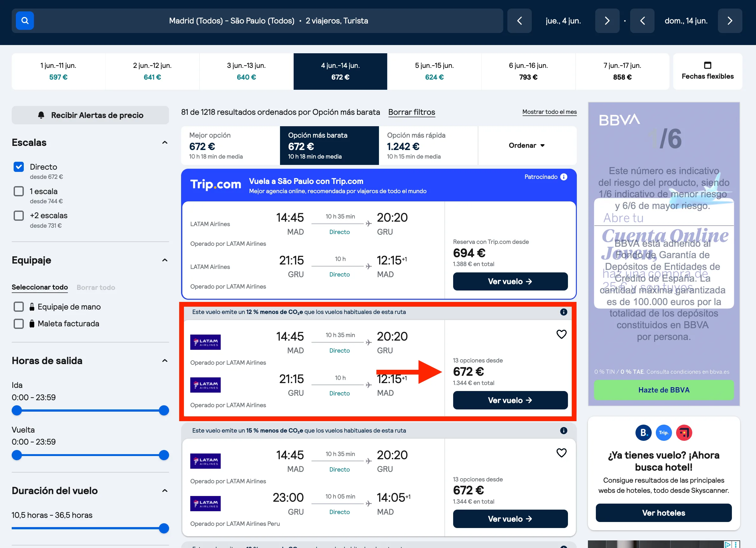Click the blue search magnifier icon
The height and width of the screenshot is (548, 756).
25,21
